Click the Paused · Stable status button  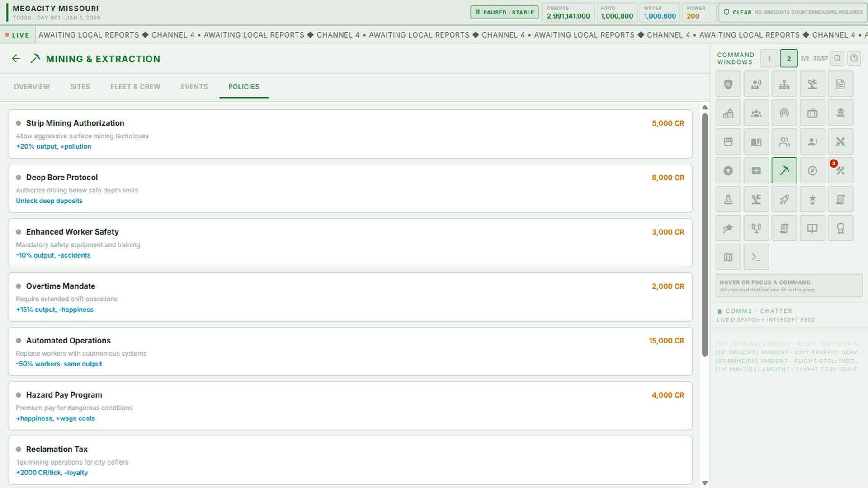[505, 12]
